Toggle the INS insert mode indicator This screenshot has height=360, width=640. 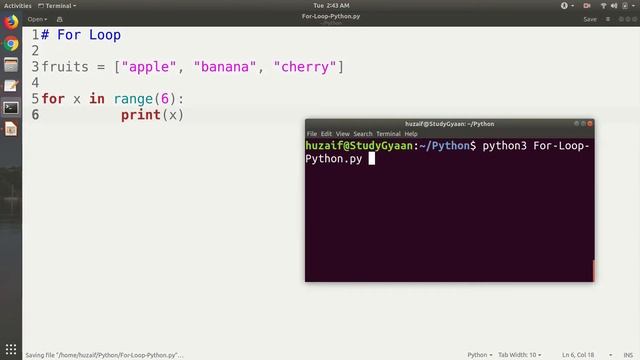(628, 355)
